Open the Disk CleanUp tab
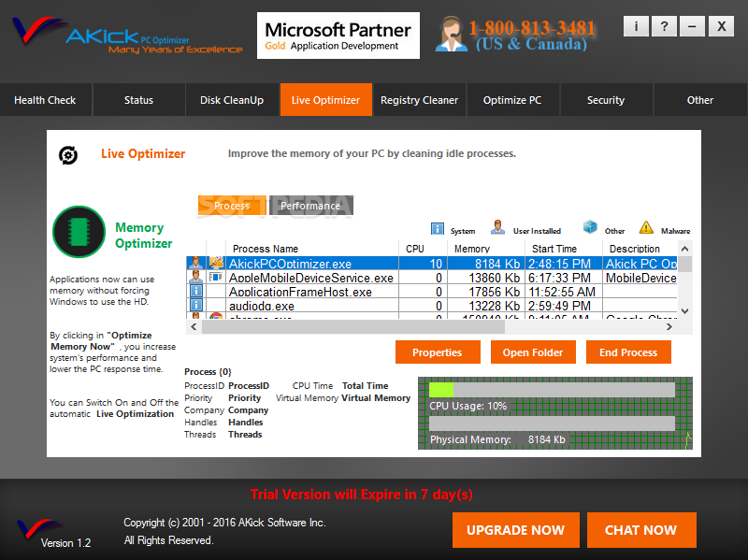The image size is (748, 560). coord(232,100)
